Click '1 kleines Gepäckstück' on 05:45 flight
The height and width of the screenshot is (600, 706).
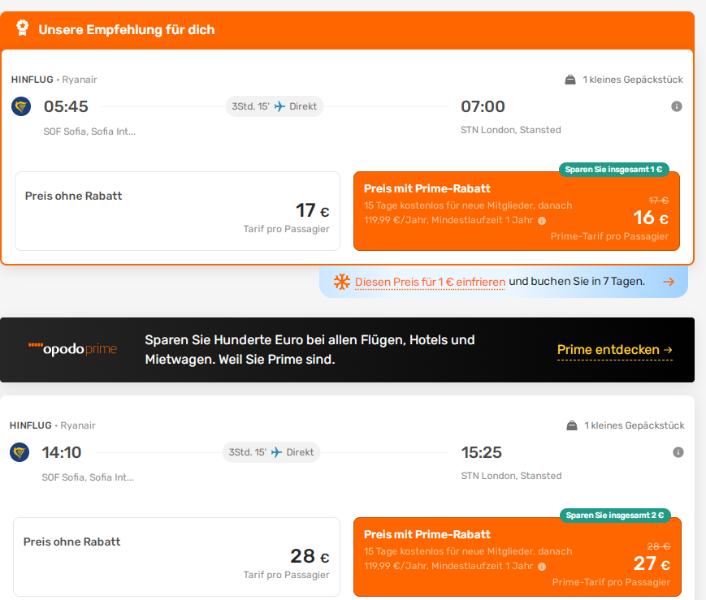633,80
